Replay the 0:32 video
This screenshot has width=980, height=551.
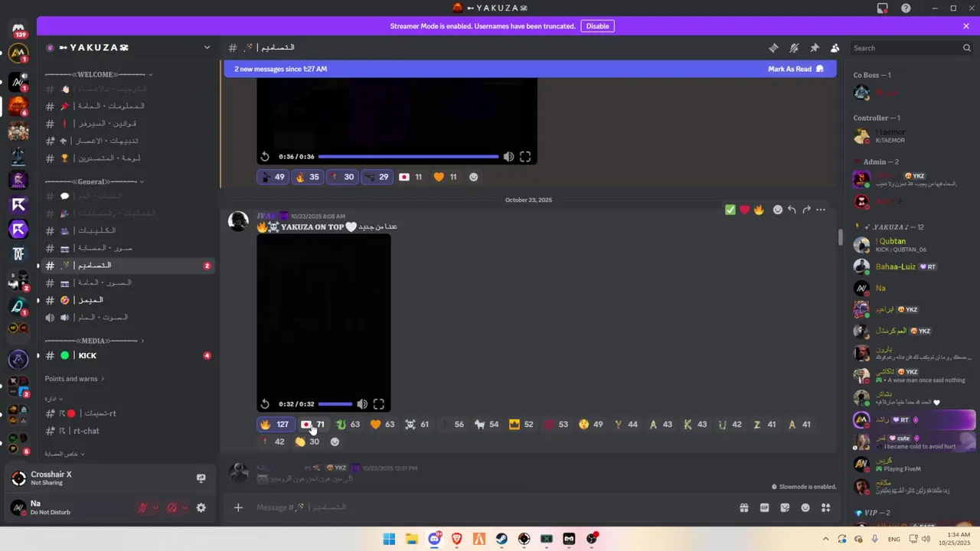coord(265,404)
